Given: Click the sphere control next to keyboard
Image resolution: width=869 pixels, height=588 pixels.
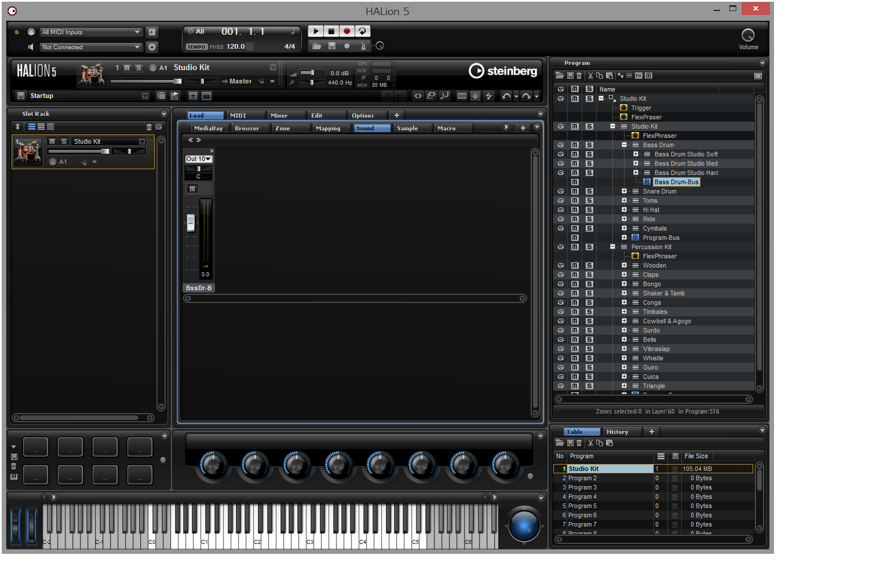Looking at the screenshot, I should pos(524,525).
